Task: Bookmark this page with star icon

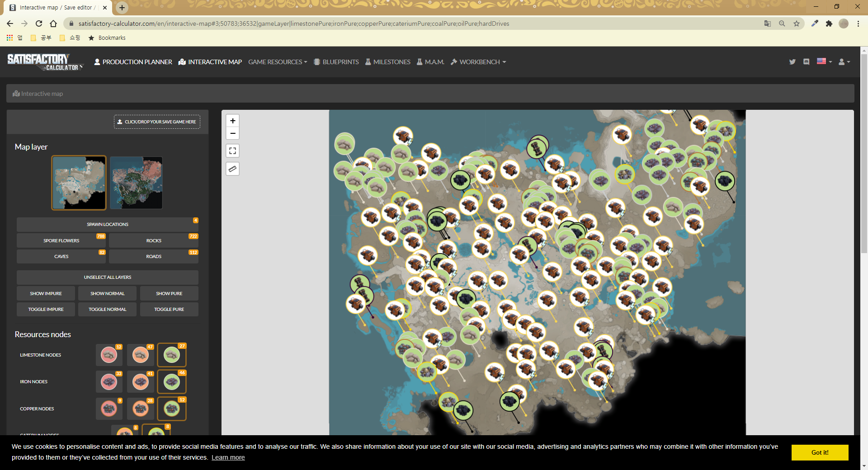Action: coord(797,23)
